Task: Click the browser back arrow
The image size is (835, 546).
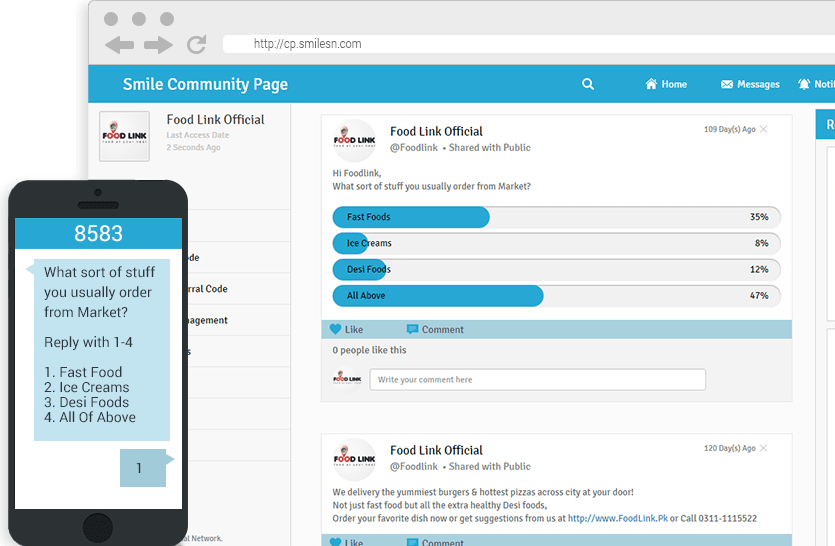Action: pos(120,45)
